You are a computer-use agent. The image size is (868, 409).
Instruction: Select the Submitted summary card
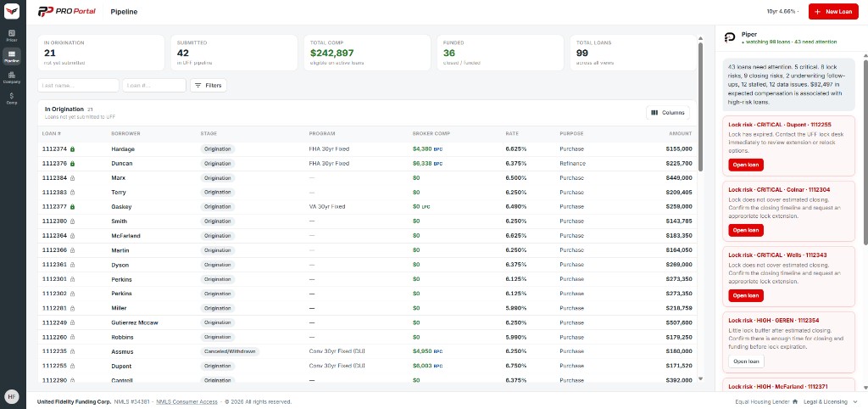pos(234,53)
